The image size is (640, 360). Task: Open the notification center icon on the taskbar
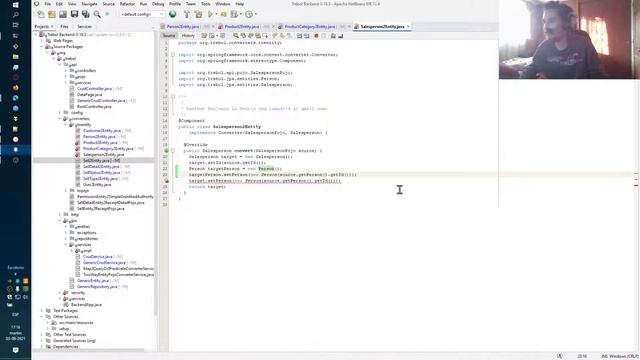(16, 350)
